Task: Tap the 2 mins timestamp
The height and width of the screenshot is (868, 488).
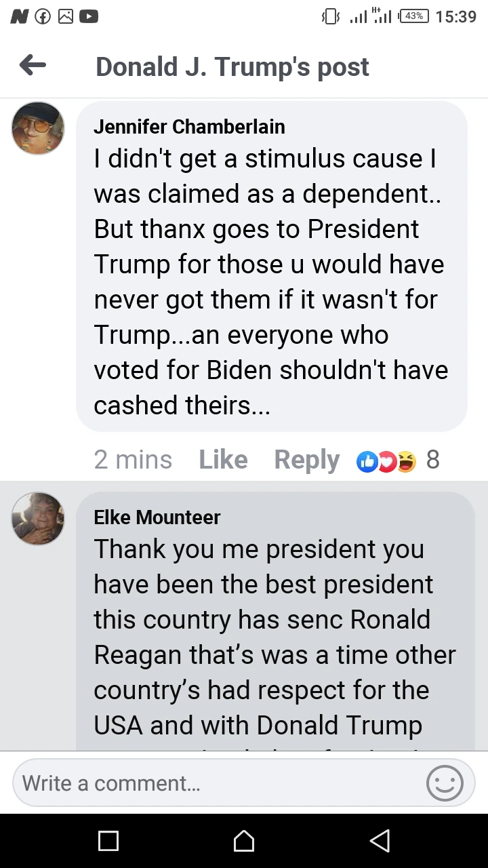Action: point(133,460)
